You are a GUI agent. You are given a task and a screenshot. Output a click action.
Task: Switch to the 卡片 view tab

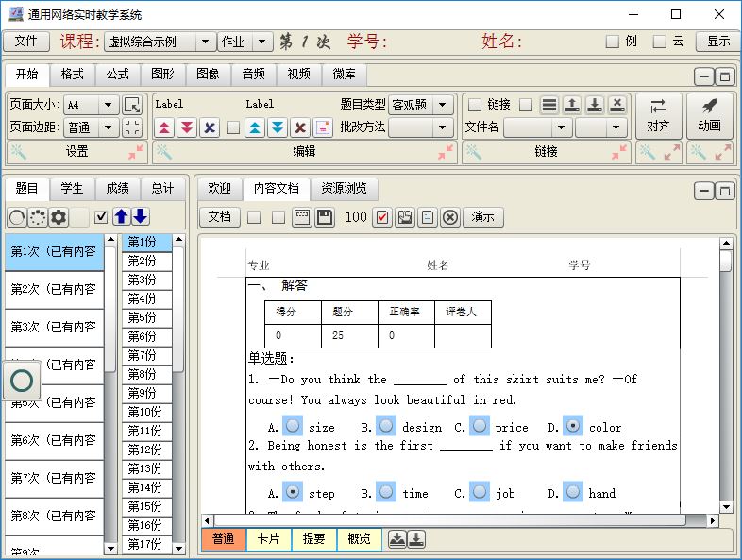tap(268, 539)
